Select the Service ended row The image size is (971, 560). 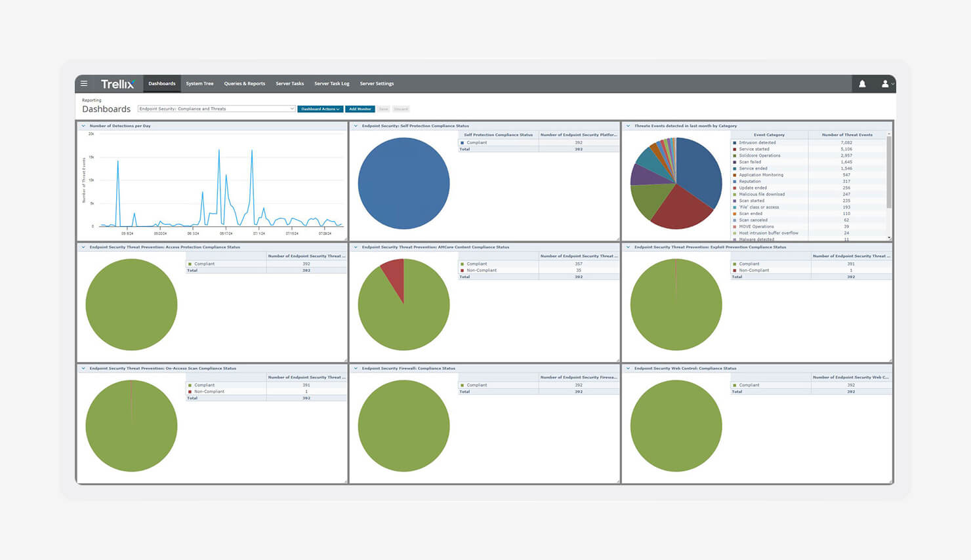(808, 169)
